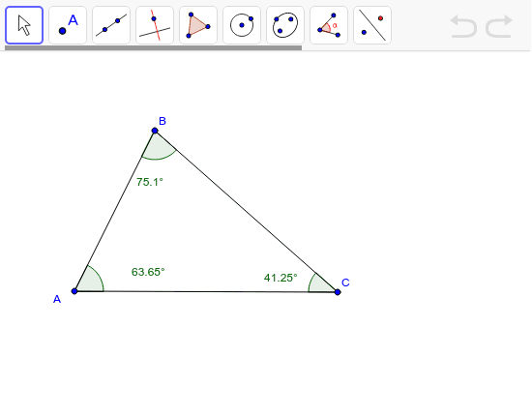The width and height of the screenshot is (532, 416).
Task: Select the Polygon tool
Action: [x=198, y=25]
